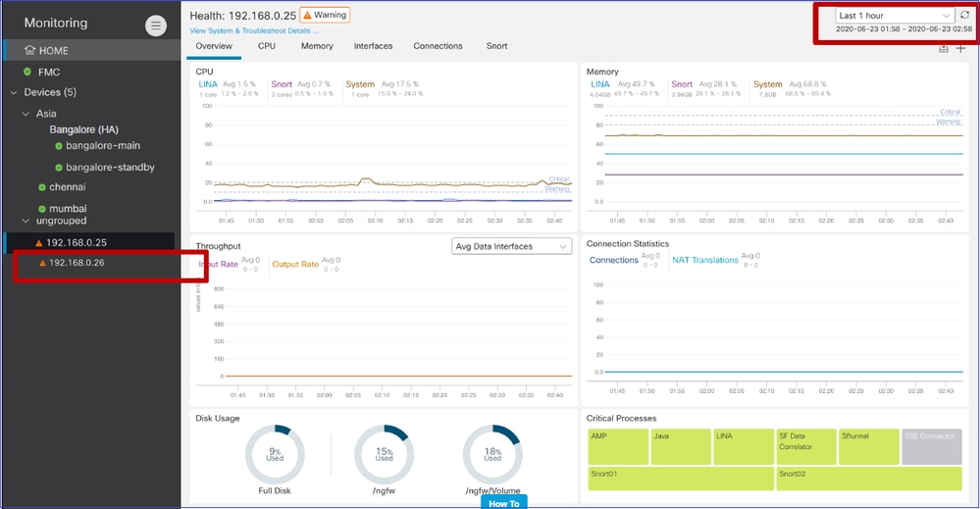The height and width of the screenshot is (509, 980).
Task: Toggle Input Rate series in Throughput
Action: point(218,264)
